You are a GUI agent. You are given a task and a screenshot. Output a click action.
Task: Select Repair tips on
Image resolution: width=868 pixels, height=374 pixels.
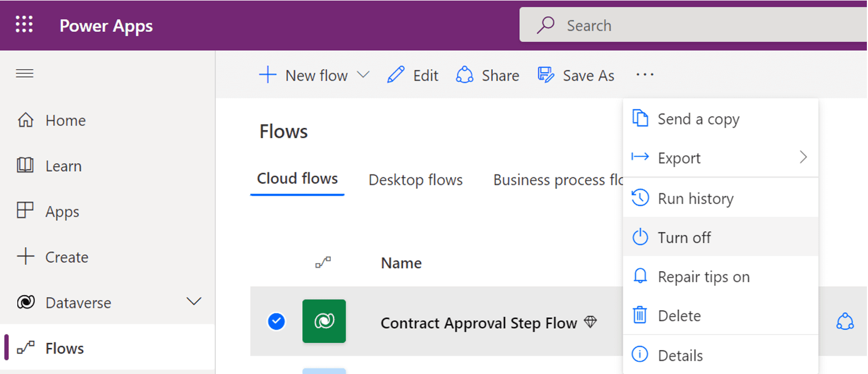[x=721, y=276]
